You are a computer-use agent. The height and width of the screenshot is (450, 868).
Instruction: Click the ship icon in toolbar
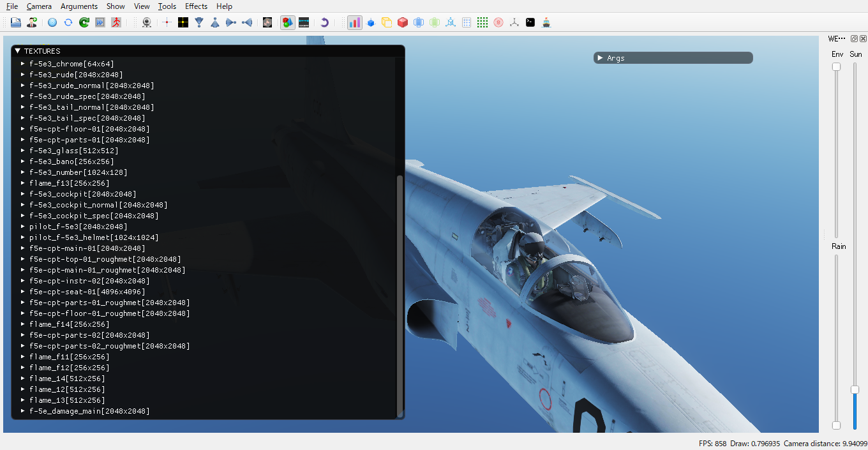(546, 22)
